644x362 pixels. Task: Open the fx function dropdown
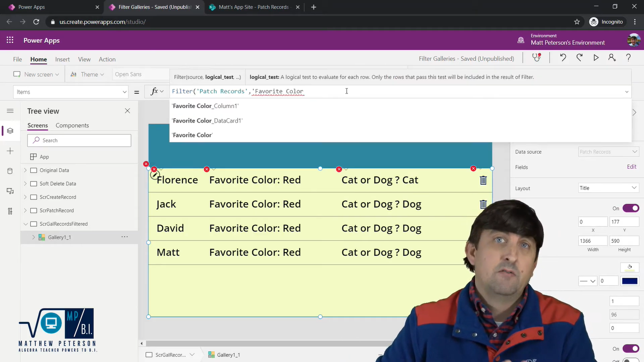coord(157,91)
